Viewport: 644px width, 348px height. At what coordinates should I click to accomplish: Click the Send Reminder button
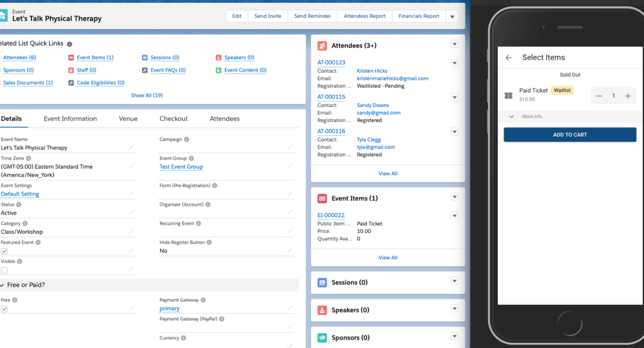(x=313, y=16)
